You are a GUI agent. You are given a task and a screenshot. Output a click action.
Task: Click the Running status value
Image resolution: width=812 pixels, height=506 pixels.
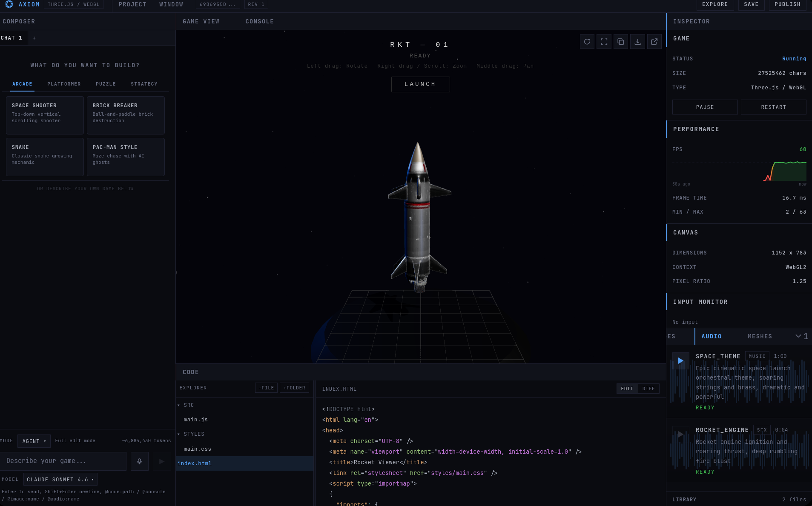tap(794, 59)
